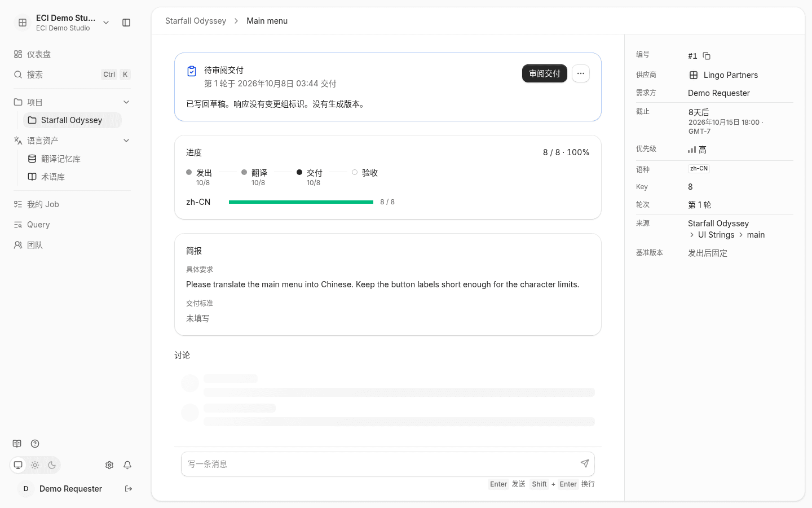Click the 发出 progress step dot

tap(189, 172)
